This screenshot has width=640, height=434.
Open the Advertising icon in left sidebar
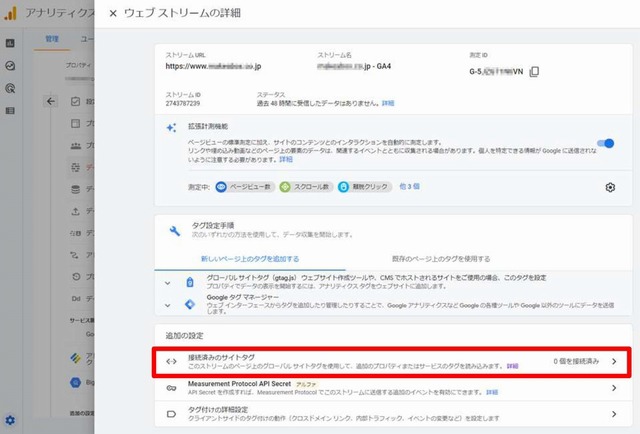[10, 88]
